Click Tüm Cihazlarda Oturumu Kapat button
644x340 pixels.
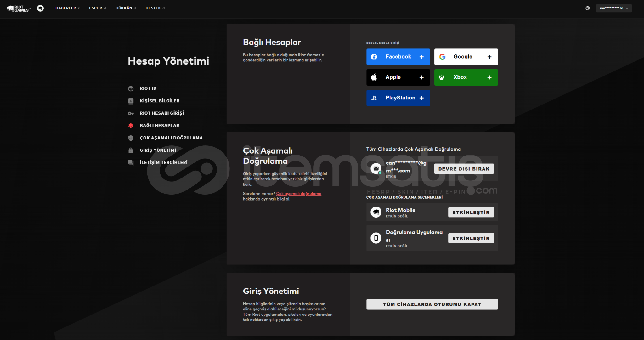click(x=432, y=304)
